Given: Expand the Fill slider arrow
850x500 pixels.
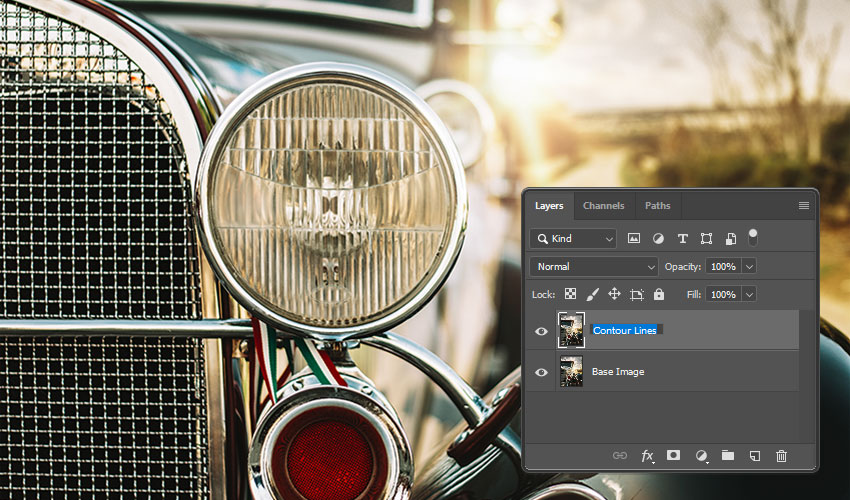Looking at the screenshot, I should pyautogui.click(x=749, y=294).
